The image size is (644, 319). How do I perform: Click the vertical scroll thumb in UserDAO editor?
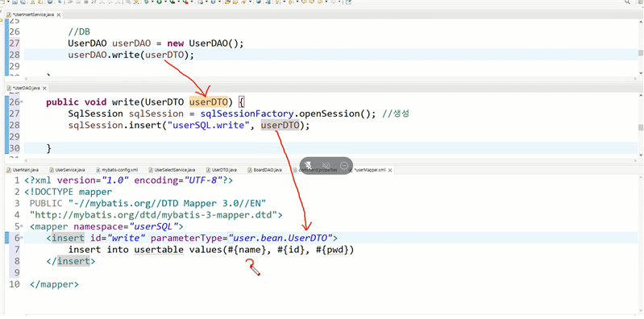[x=641, y=128]
